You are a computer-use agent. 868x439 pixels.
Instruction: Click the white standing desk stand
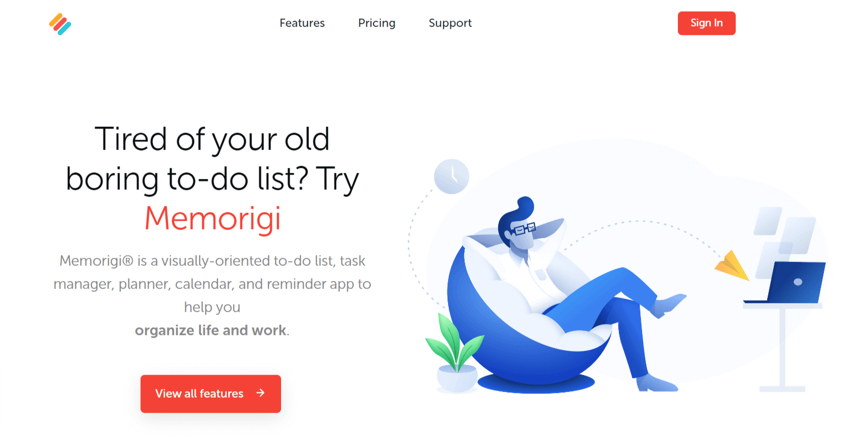tap(783, 347)
